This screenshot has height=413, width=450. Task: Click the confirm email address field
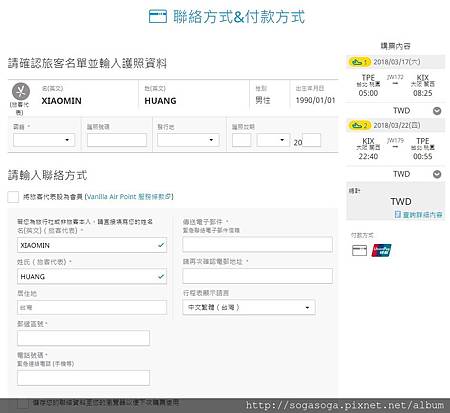coord(257,276)
